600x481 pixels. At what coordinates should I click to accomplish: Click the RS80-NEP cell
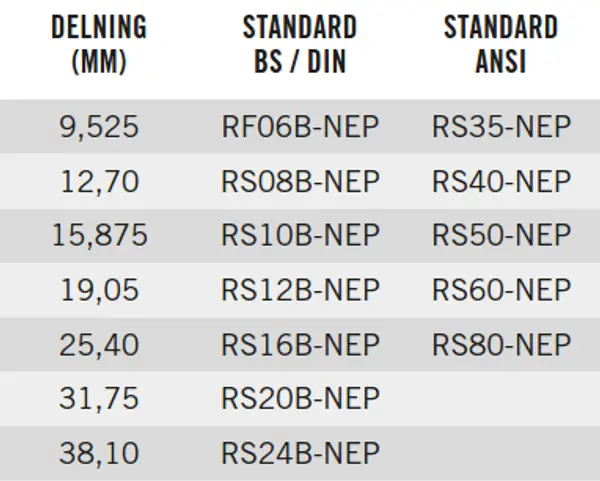[501, 344]
